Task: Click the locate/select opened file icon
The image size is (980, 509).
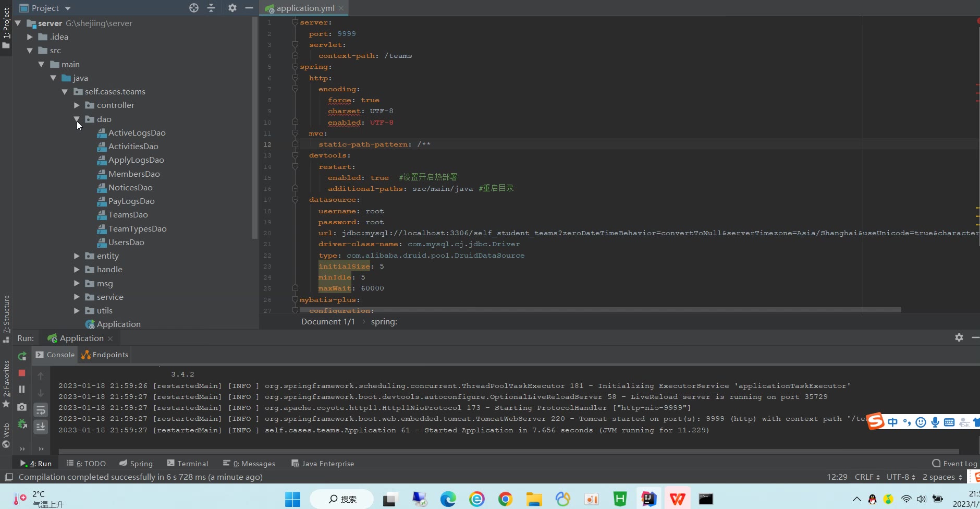Action: pos(194,8)
